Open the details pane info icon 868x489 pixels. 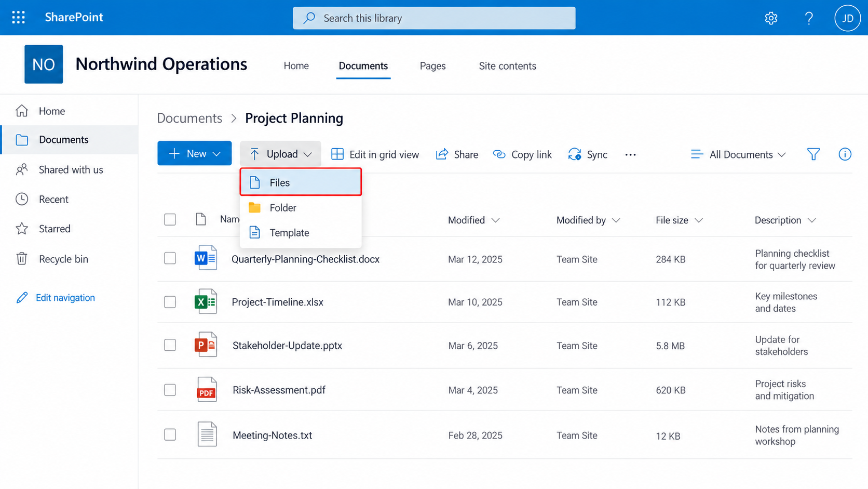tap(845, 154)
